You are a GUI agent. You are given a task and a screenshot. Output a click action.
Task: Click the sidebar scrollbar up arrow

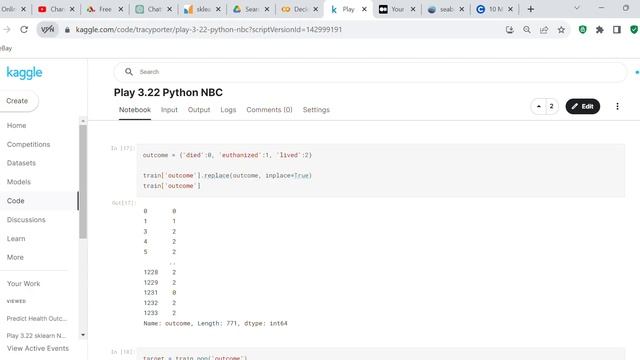(x=83, y=121)
